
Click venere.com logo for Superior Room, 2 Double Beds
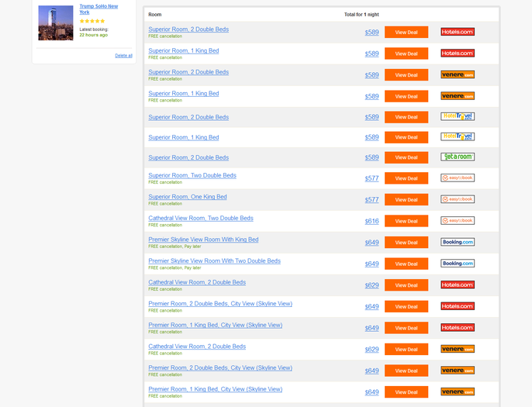458,74
